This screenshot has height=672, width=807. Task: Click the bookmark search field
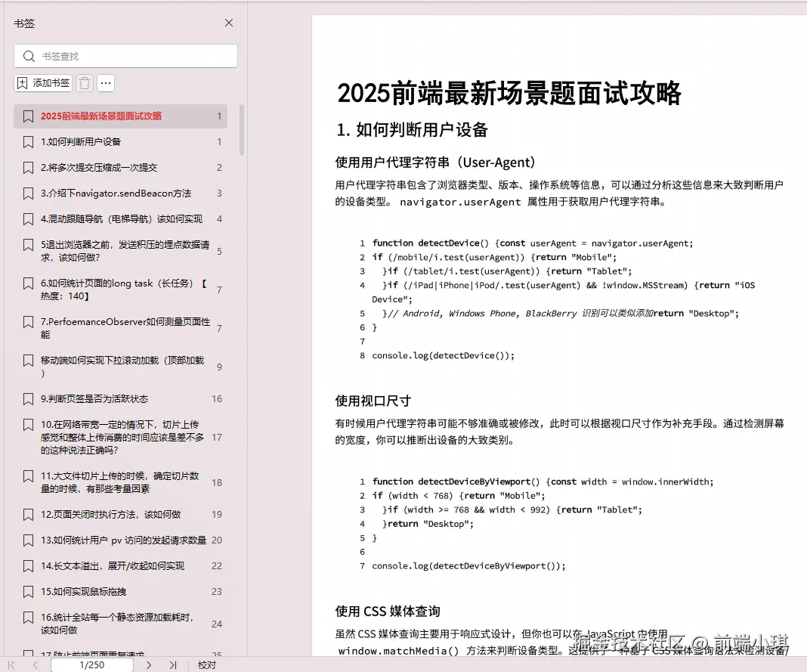coord(125,56)
